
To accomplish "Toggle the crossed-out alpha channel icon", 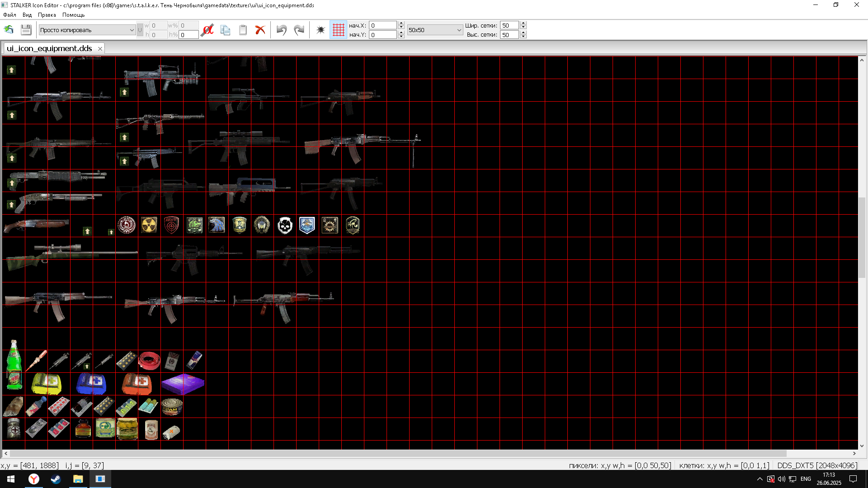I will click(208, 30).
